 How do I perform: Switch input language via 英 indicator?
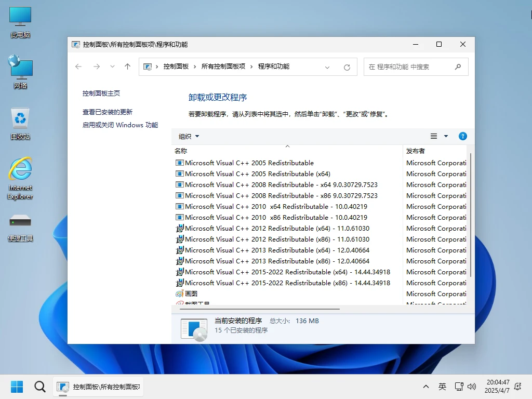(x=442, y=387)
